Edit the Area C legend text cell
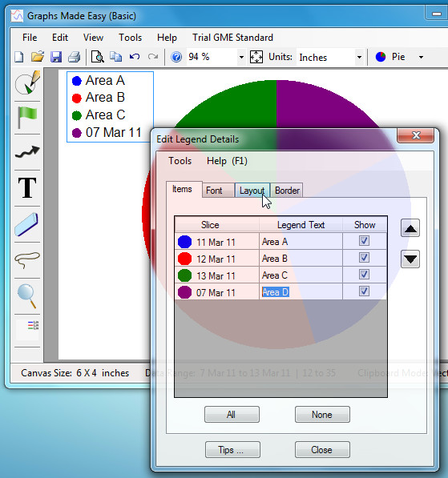Image resolution: width=448 pixels, height=478 pixels. (x=301, y=275)
